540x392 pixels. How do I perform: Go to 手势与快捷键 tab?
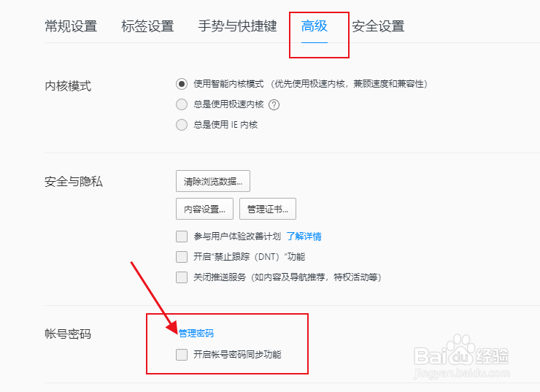click(237, 26)
